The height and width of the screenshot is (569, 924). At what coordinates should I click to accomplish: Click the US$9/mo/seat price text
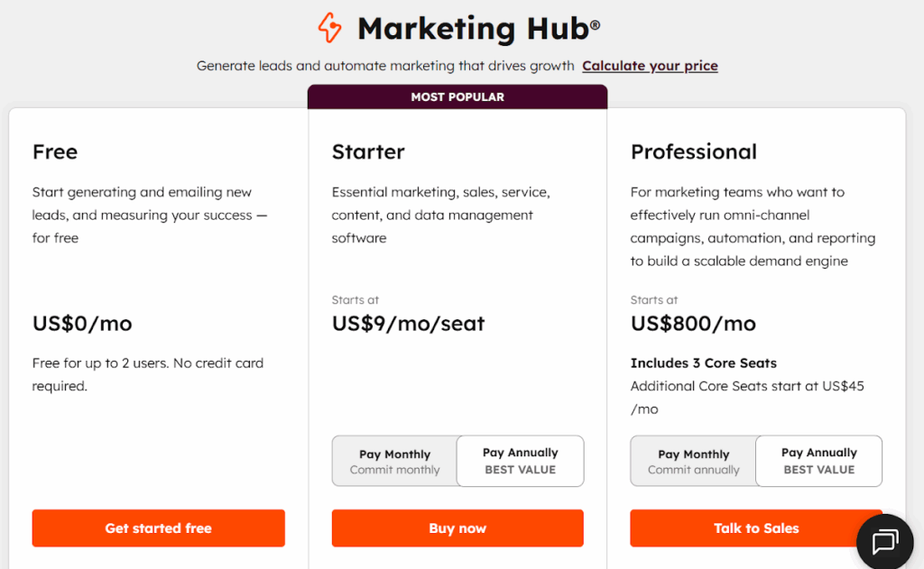click(408, 324)
